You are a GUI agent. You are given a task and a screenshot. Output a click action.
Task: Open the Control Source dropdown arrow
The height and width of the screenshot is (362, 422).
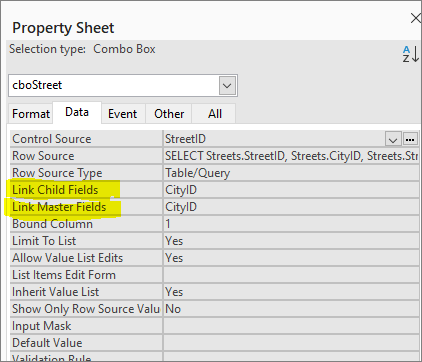tap(393, 139)
